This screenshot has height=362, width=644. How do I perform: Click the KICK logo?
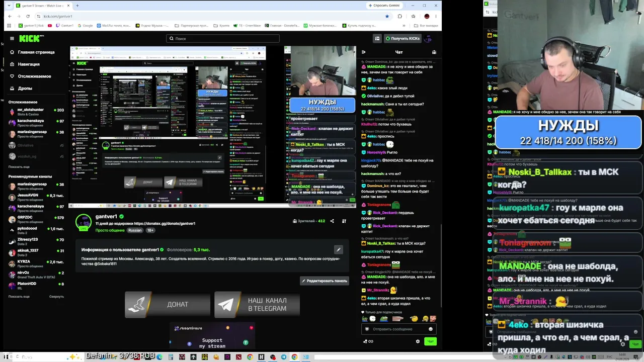(x=31, y=38)
